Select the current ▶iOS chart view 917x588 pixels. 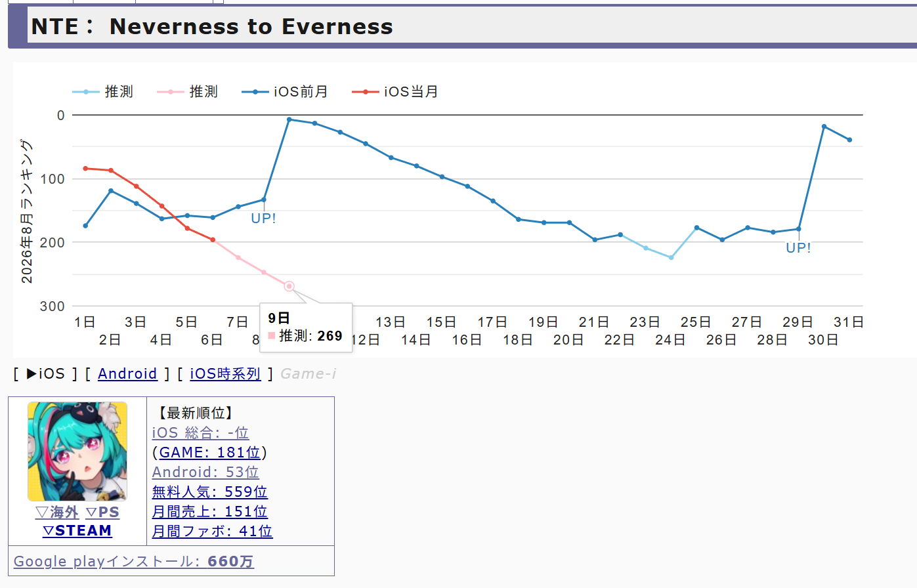(x=45, y=373)
